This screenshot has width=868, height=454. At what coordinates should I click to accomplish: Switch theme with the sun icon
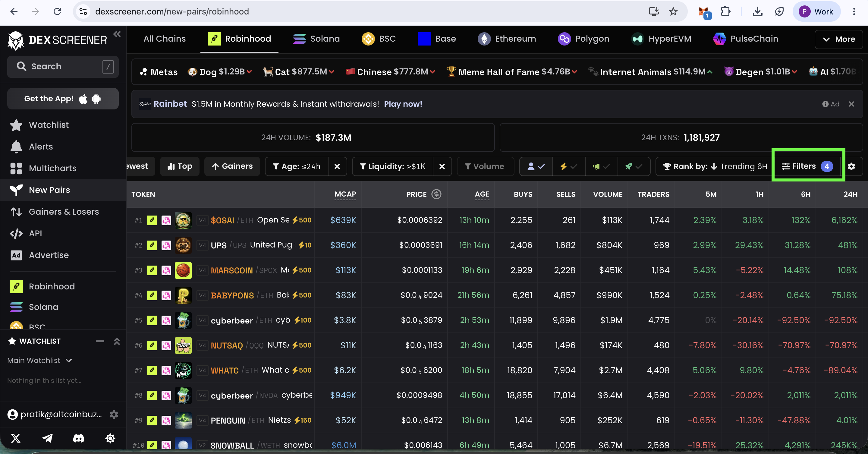(110, 438)
